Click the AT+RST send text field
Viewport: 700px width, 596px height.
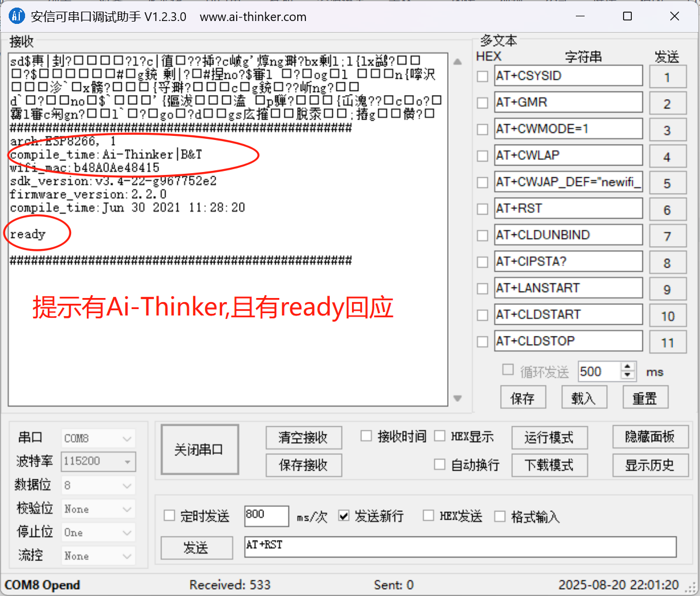coord(460,546)
